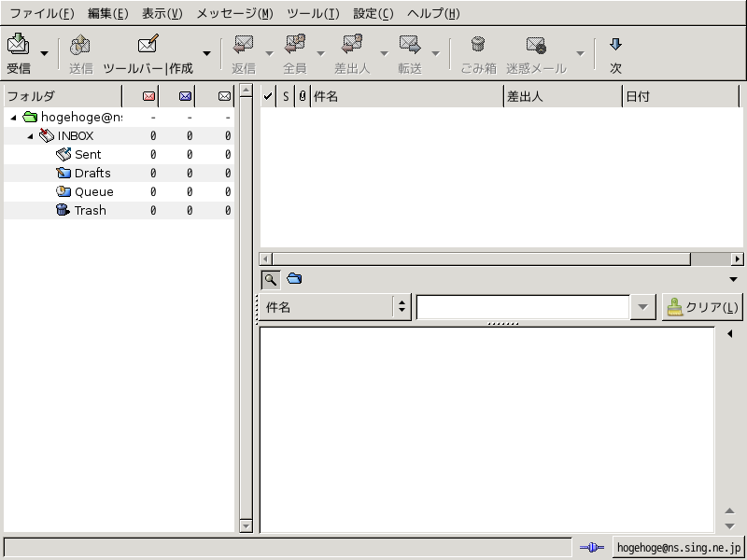Click the network connection status icon

pos(591,548)
